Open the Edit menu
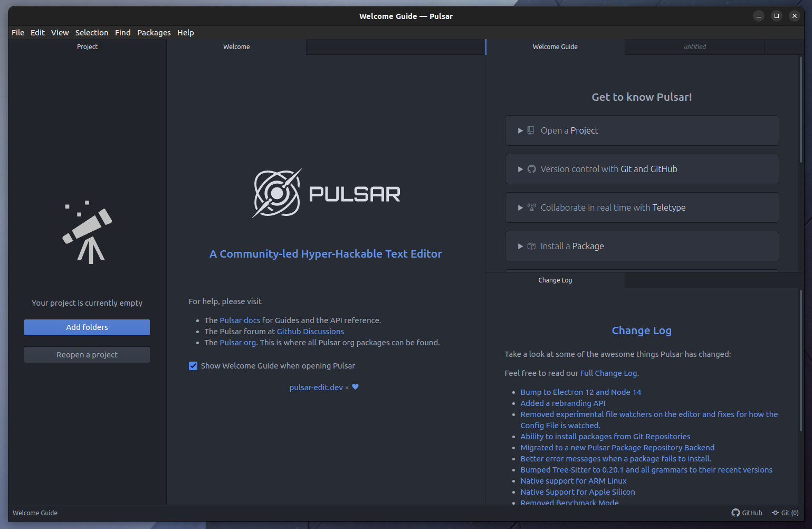 coord(37,33)
